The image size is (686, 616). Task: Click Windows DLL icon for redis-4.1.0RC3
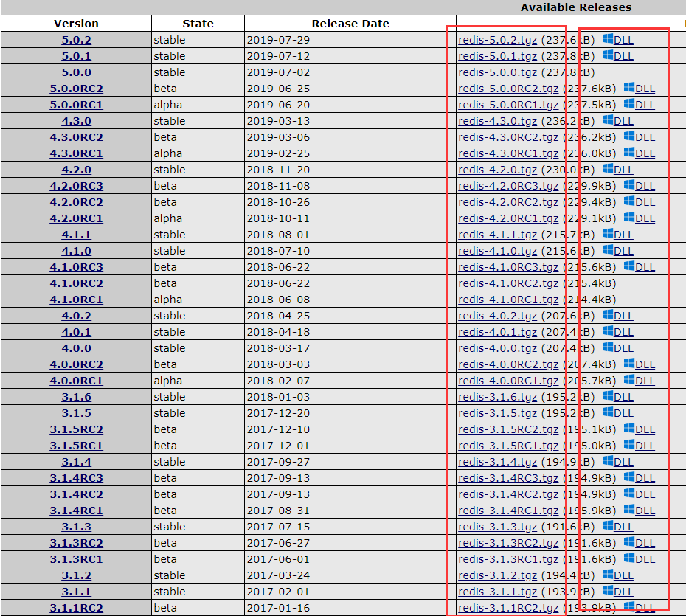click(629, 266)
